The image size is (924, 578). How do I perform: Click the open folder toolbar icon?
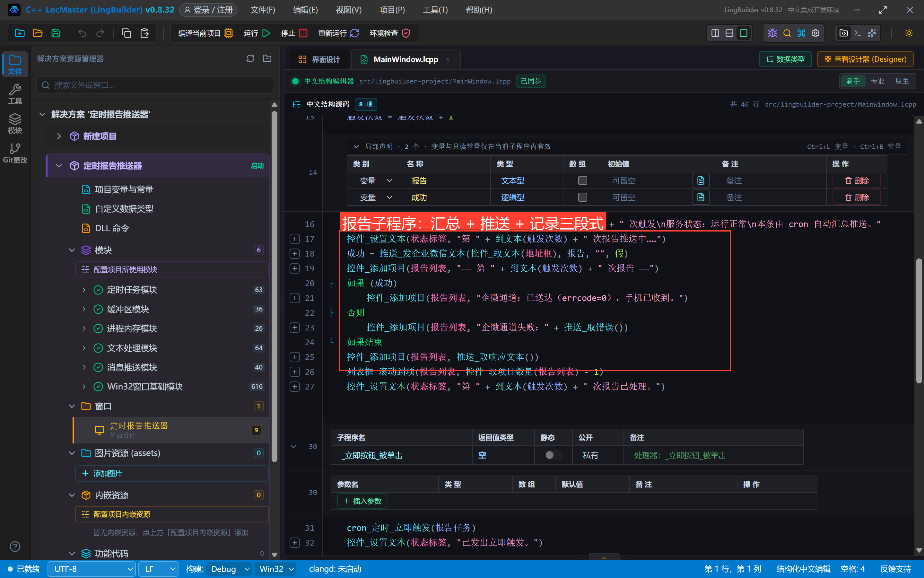click(38, 33)
